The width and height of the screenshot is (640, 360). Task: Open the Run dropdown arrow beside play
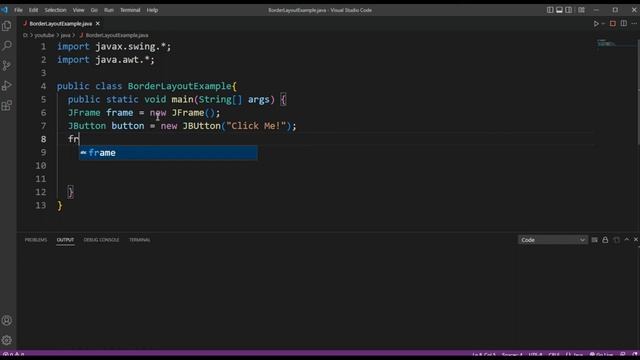click(603, 24)
